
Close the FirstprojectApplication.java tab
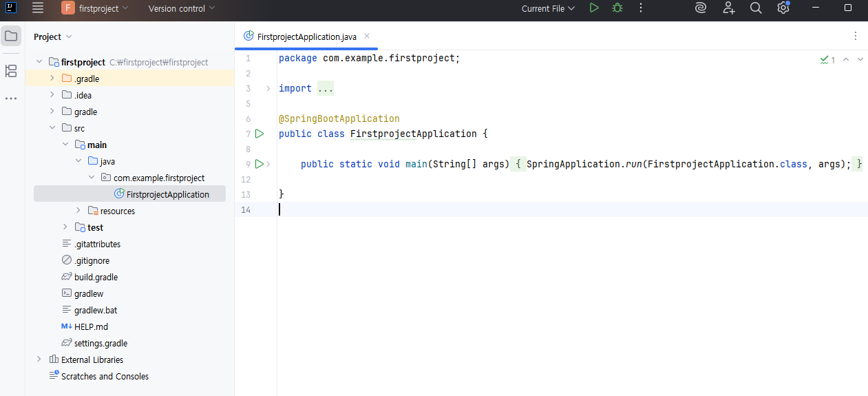(367, 36)
